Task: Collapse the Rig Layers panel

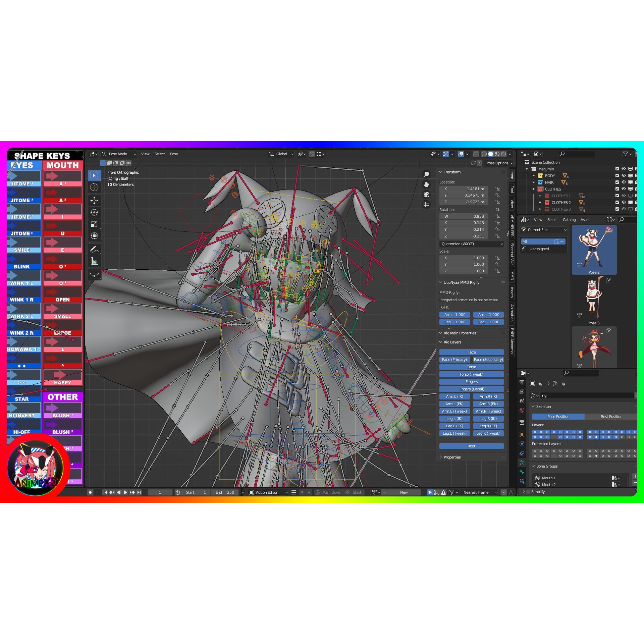Action: tap(452, 342)
